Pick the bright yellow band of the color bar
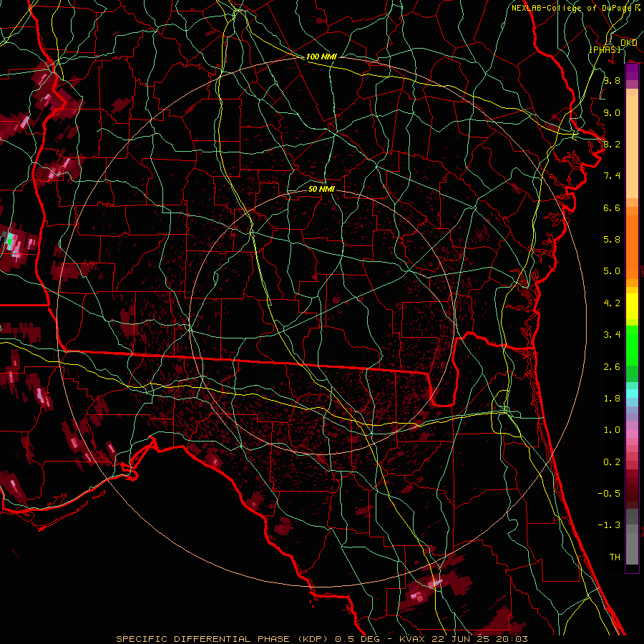644x644 pixels. click(632, 306)
